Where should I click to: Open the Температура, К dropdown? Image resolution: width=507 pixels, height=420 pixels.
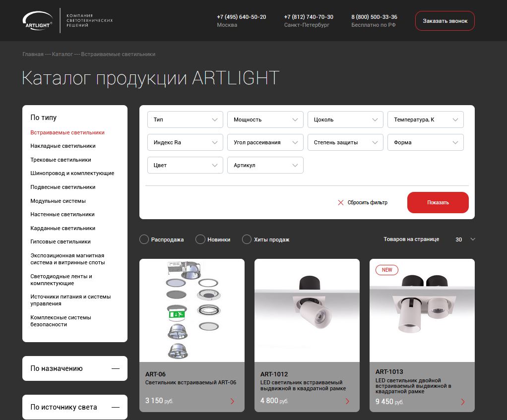426,120
